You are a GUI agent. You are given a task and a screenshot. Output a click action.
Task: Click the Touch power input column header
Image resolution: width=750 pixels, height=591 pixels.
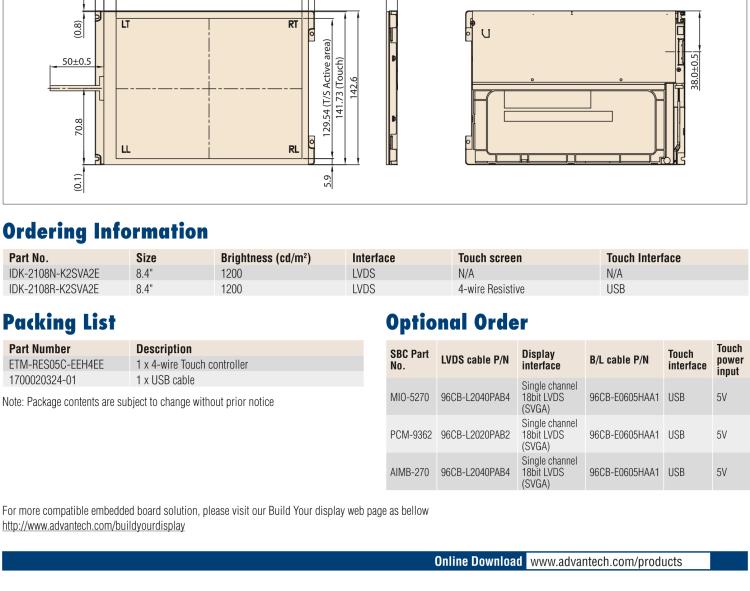[729, 359]
